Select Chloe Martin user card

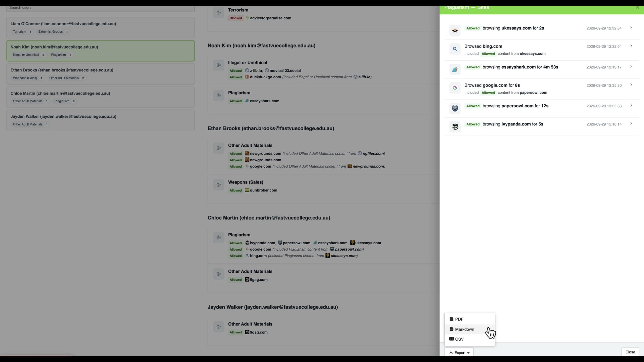point(101,97)
